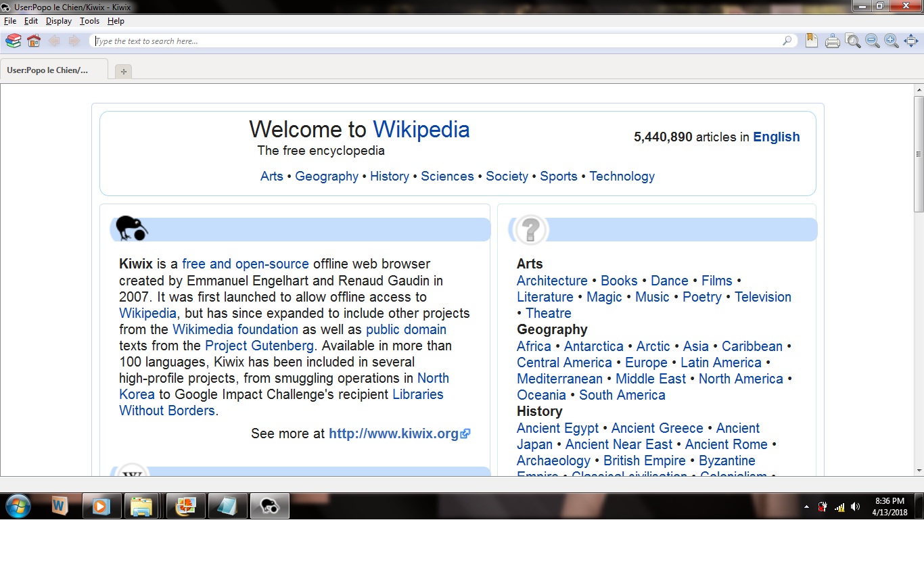Open the Television topic link
The image size is (924, 587).
(763, 297)
